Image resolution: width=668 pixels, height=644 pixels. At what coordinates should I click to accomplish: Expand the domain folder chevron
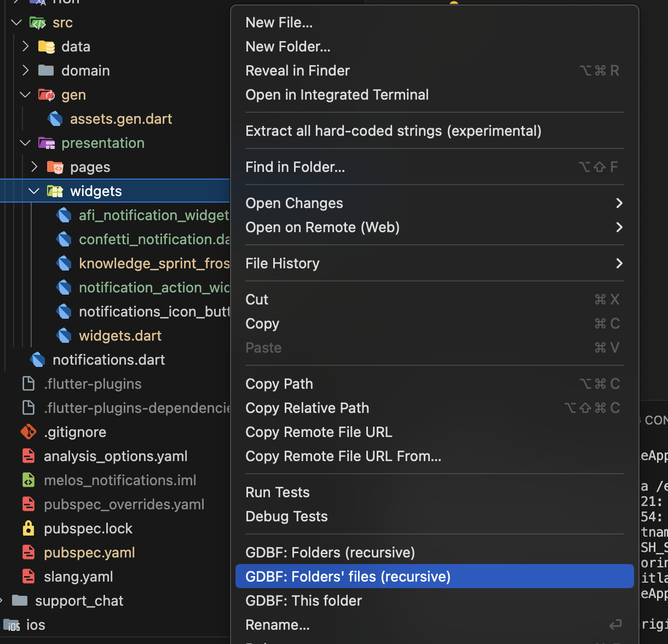point(25,71)
